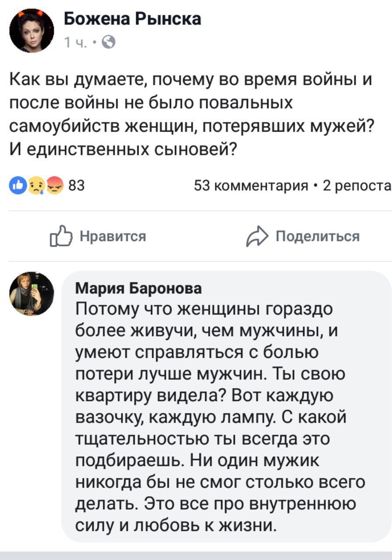Tap the sad crying reaction emoji
Image resolution: width=392 pixels, height=560 pixels.
pyautogui.click(x=35, y=186)
